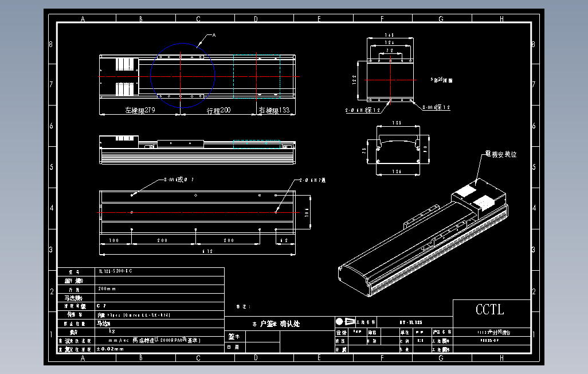588x374 pixels.
Task: Select the 右極限133 dimension label
Action: pos(274,110)
